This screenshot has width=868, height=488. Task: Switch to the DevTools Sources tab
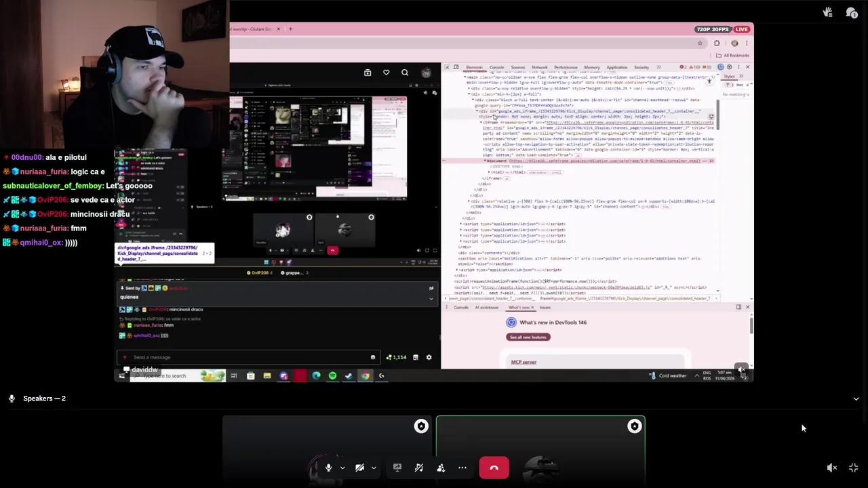coord(518,67)
